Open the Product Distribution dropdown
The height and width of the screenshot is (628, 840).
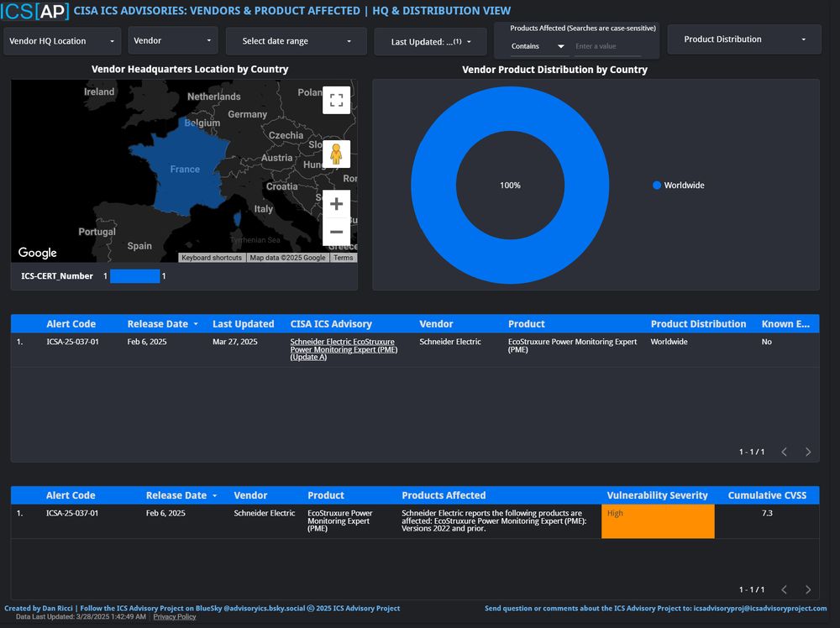(x=744, y=39)
